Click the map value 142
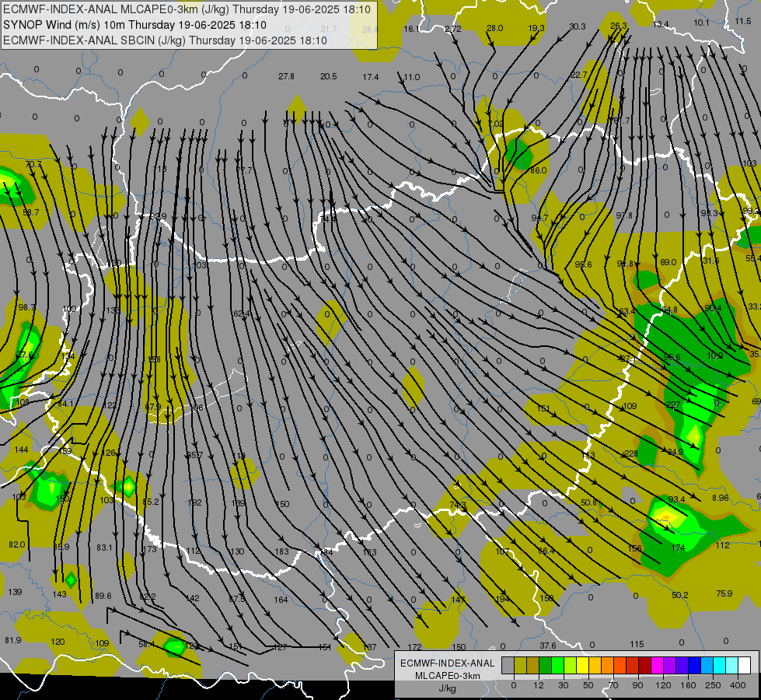 pos(193,598)
